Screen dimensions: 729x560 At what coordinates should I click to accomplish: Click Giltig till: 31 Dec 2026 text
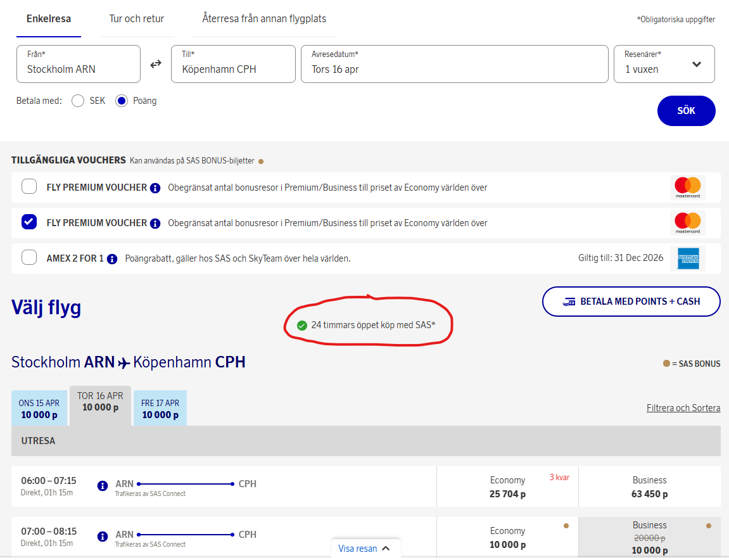[x=621, y=258]
